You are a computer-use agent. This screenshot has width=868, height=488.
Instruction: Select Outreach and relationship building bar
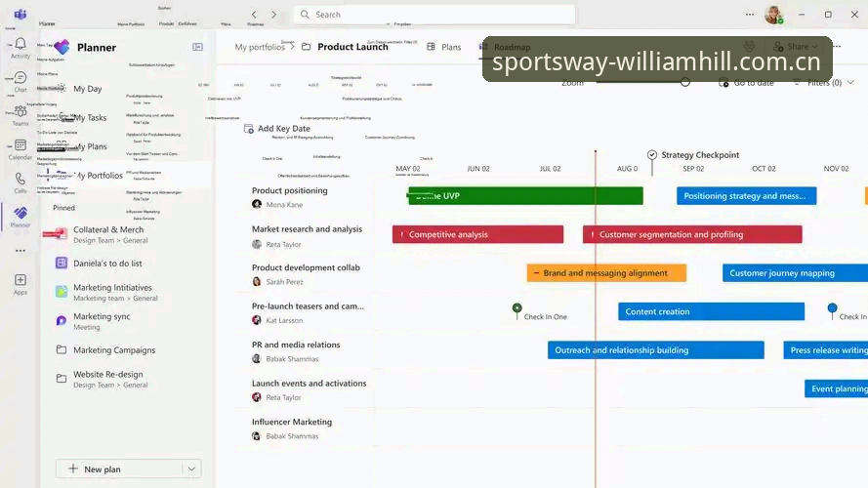click(x=656, y=350)
